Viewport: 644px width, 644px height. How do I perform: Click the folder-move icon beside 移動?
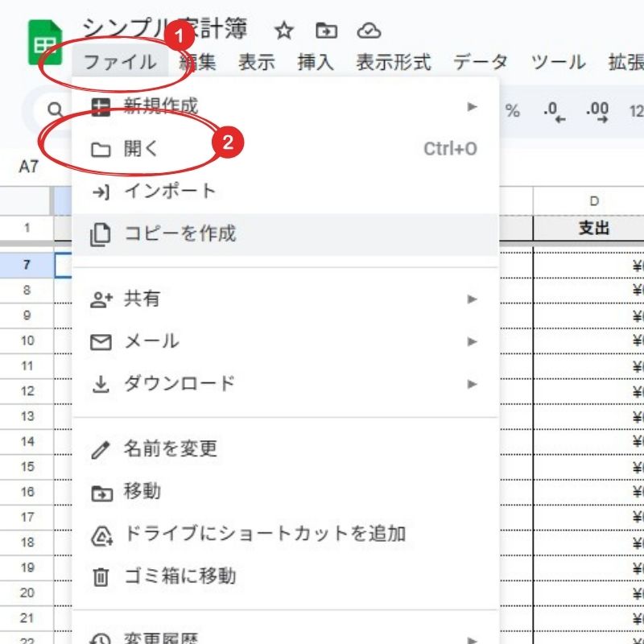coord(101,493)
